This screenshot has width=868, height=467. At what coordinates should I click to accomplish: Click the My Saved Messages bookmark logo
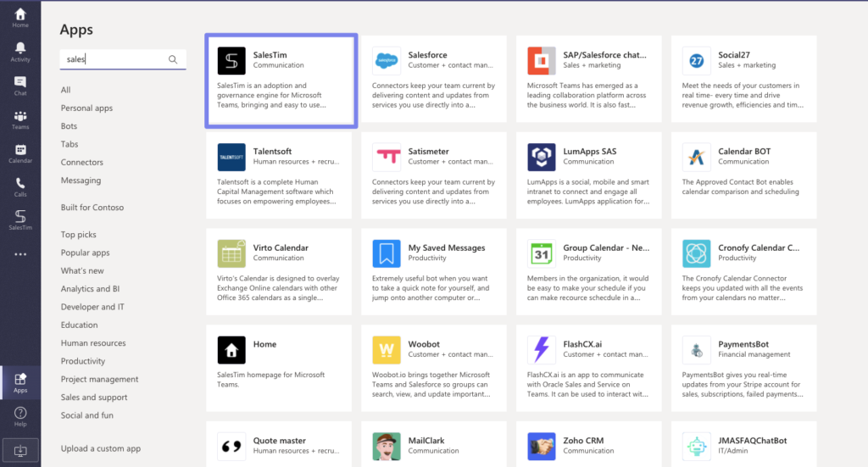click(387, 253)
